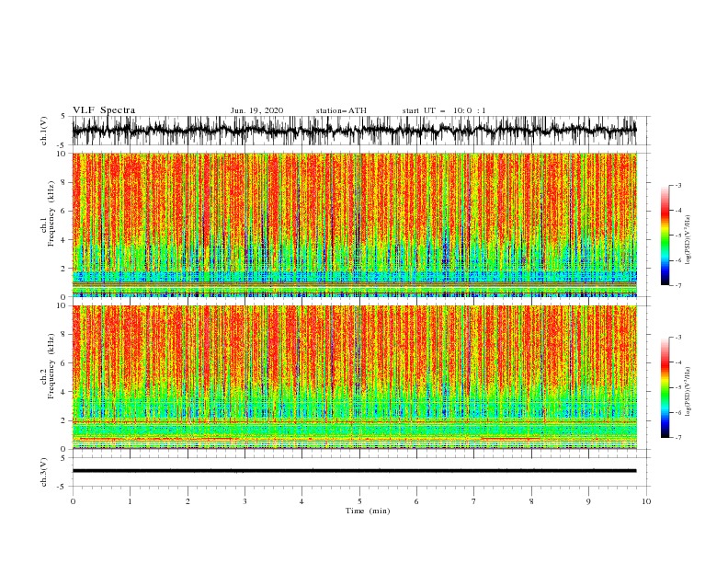
Task: Click the "start UT = 10:0 :1" header text
Action: (x=444, y=110)
